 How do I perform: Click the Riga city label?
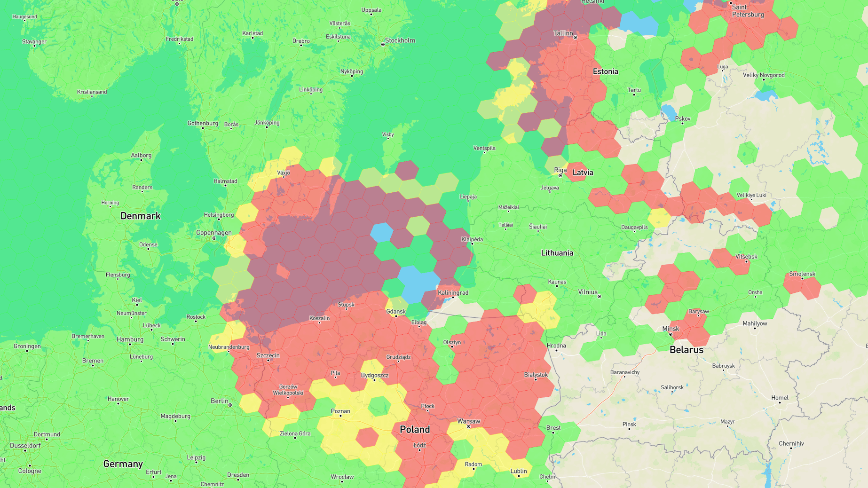click(x=560, y=170)
